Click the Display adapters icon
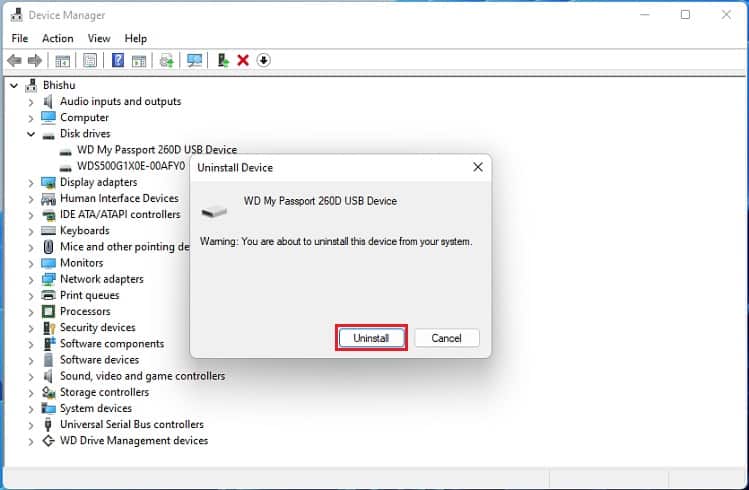The width and height of the screenshot is (749, 490). (48, 182)
